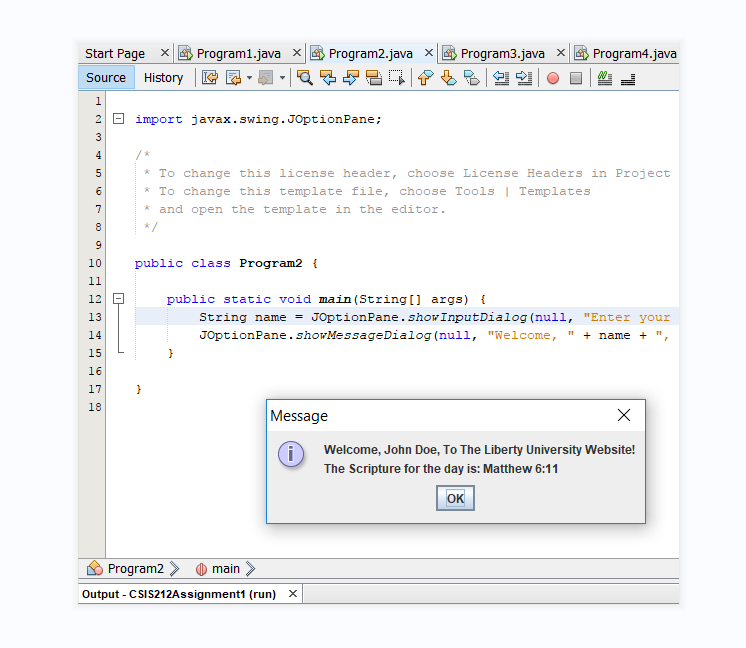
Task: Click "Matthew 6:11" scripture text in dialog
Action: tap(520, 469)
